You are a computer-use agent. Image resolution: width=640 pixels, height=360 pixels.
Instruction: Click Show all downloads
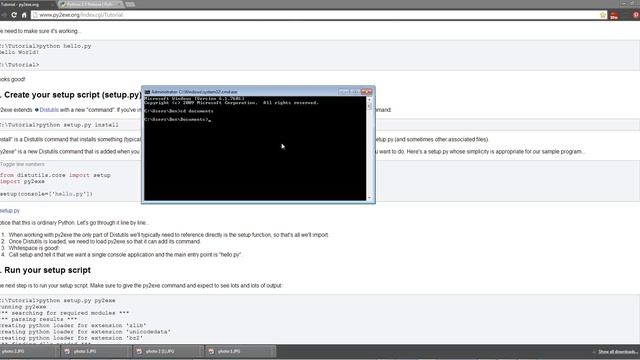(x=617, y=352)
